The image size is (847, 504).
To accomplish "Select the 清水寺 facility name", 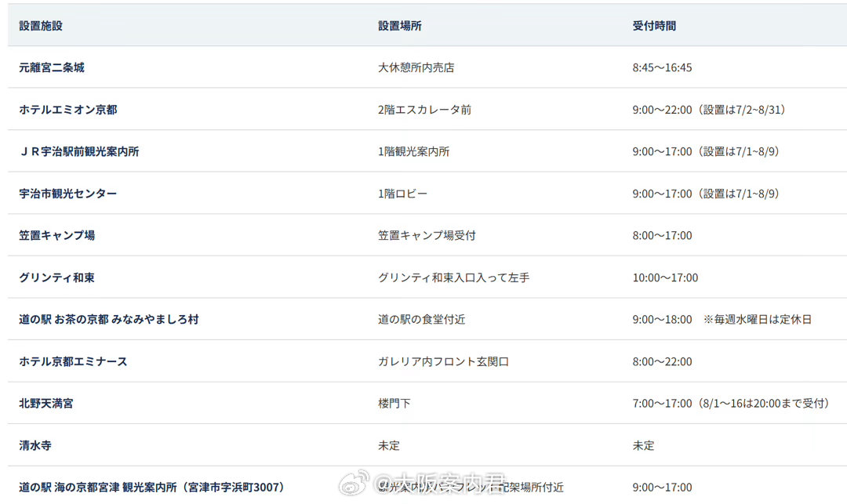I will [x=35, y=445].
